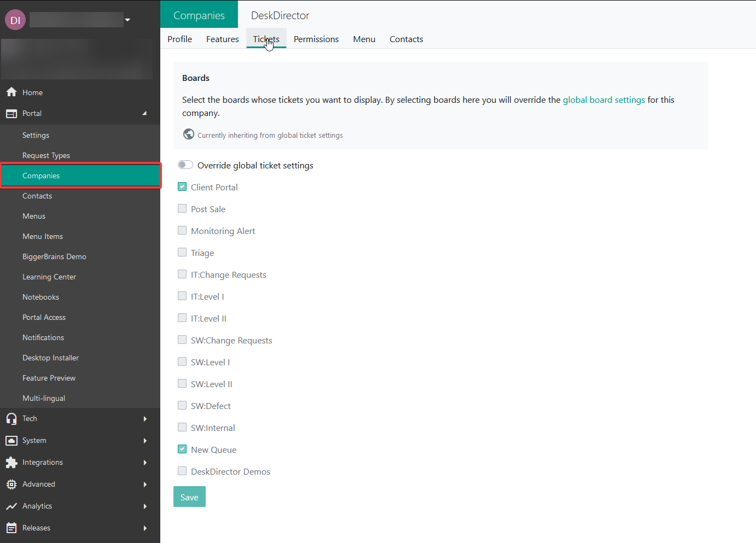Expand the Analytics section arrow
Screen dimensions: 756x543
pos(145,506)
